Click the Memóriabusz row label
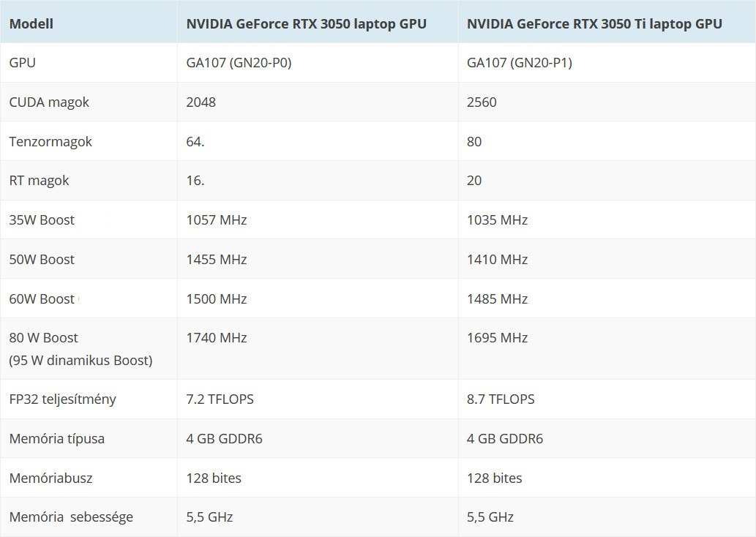756x537 pixels. (x=50, y=478)
